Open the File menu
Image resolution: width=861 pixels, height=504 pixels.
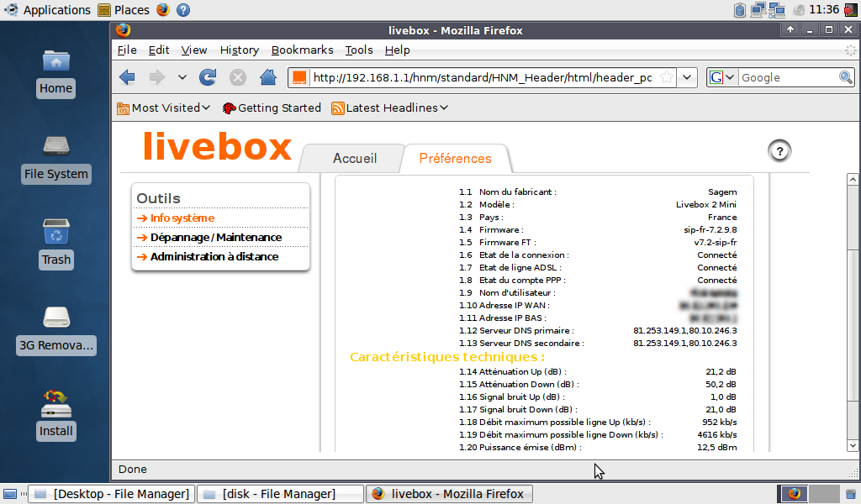click(127, 50)
